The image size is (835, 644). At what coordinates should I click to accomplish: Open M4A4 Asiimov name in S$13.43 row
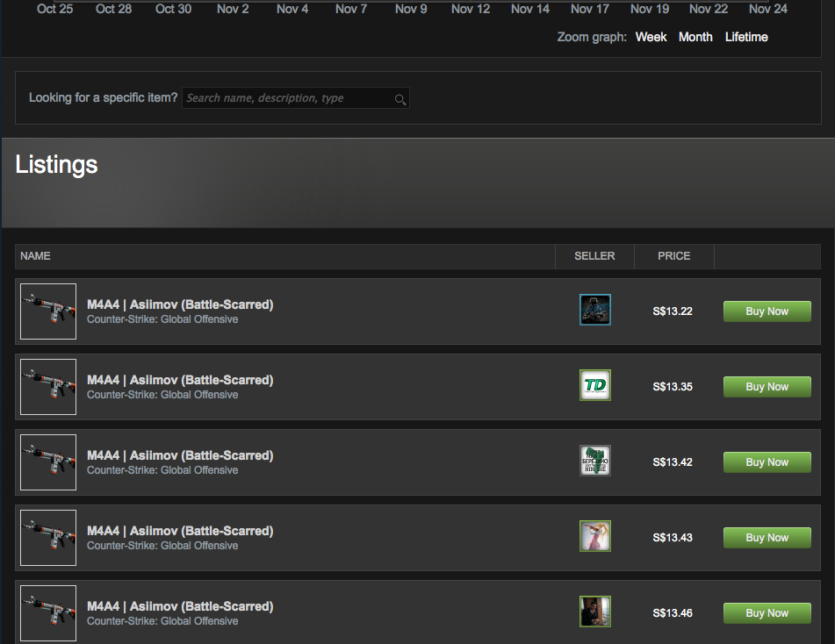[180, 531]
